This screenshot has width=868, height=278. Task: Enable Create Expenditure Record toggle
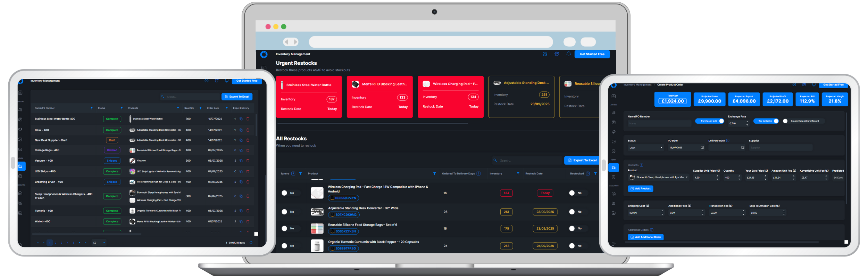click(785, 121)
